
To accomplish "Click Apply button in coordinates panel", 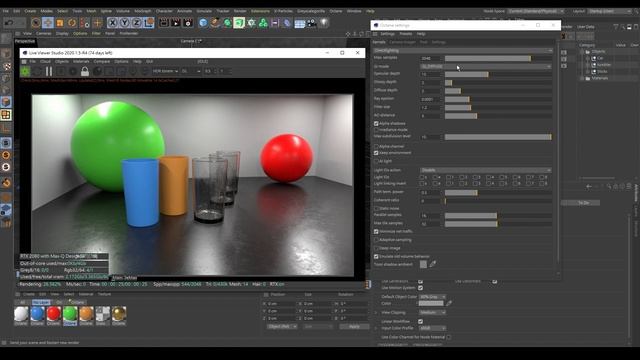I will (354, 327).
